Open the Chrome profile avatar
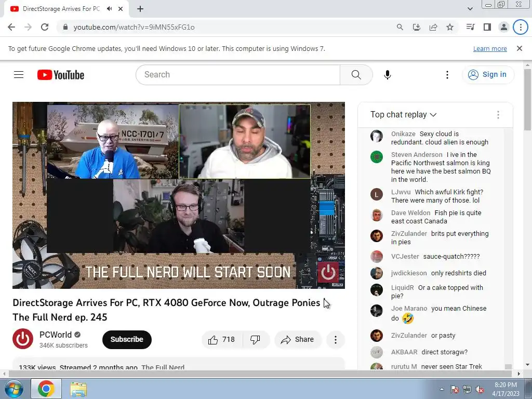Image resolution: width=532 pixels, height=399 pixels. pyautogui.click(x=504, y=27)
